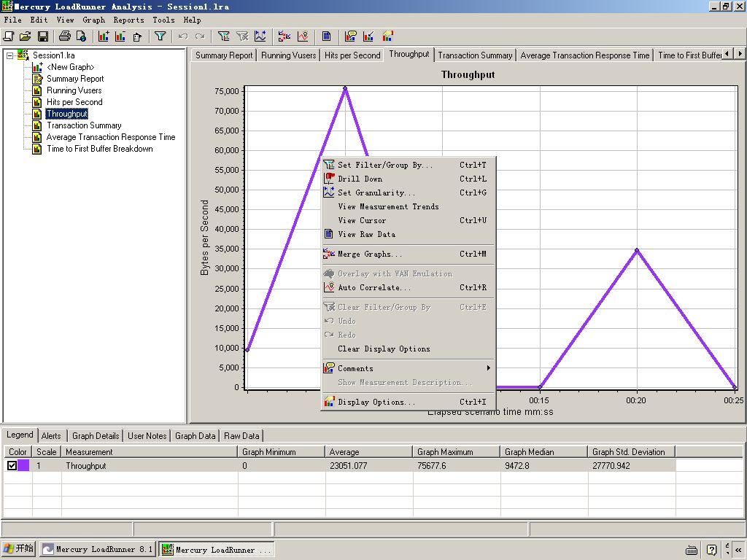The image size is (747, 560).
Task: Switch to the Running Vusers tab
Action: 289,55
